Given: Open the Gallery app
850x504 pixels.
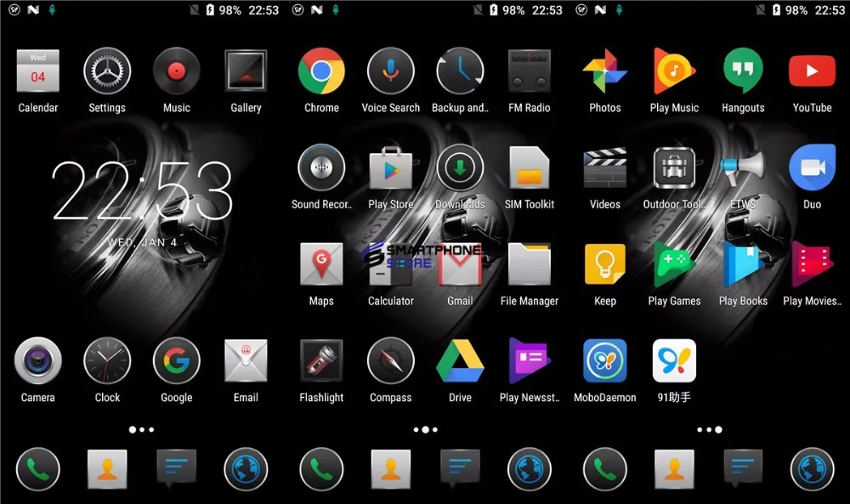Looking at the screenshot, I should pyautogui.click(x=246, y=71).
